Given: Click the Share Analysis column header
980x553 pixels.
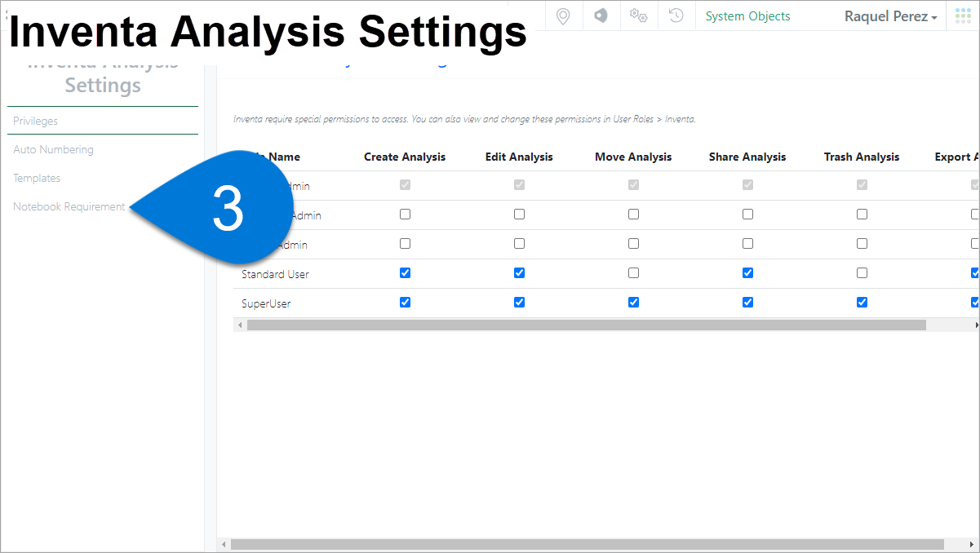Looking at the screenshot, I should (747, 157).
